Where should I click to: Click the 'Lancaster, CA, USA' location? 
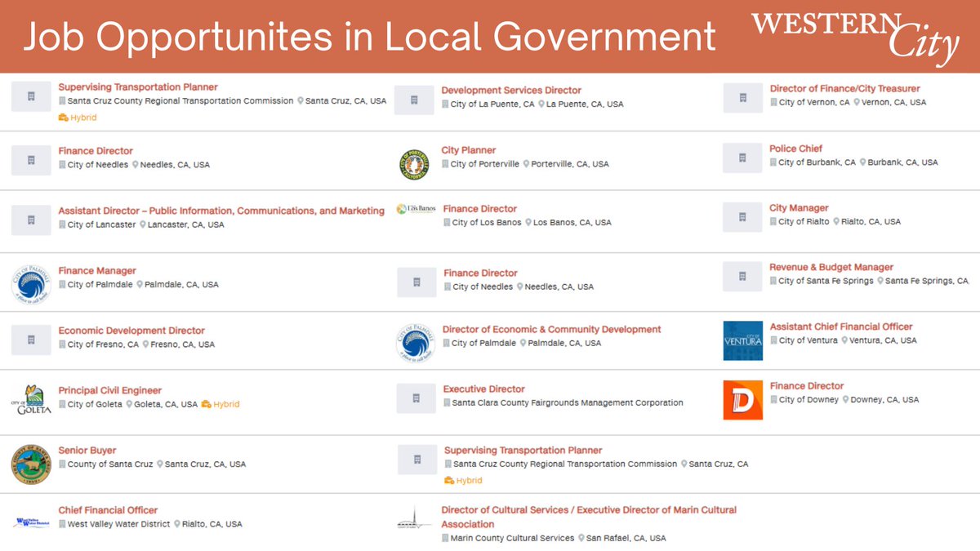186,224
